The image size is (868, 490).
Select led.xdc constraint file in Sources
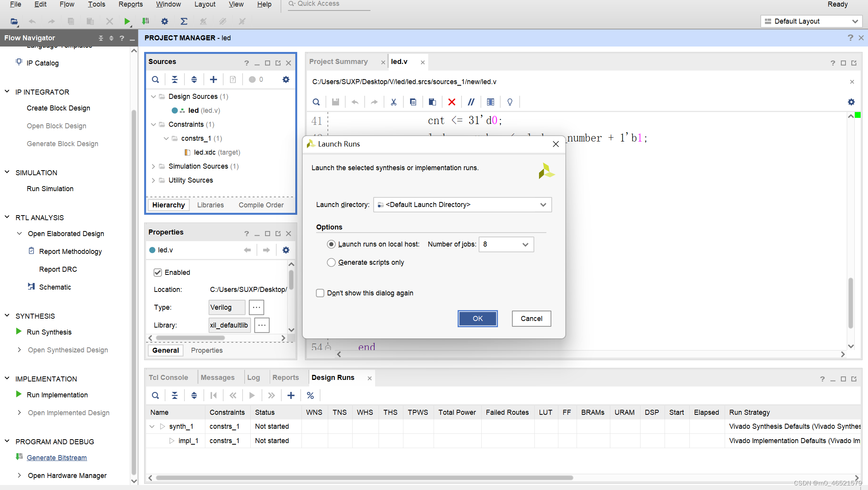pyautogui.click(x=205, y=152)
